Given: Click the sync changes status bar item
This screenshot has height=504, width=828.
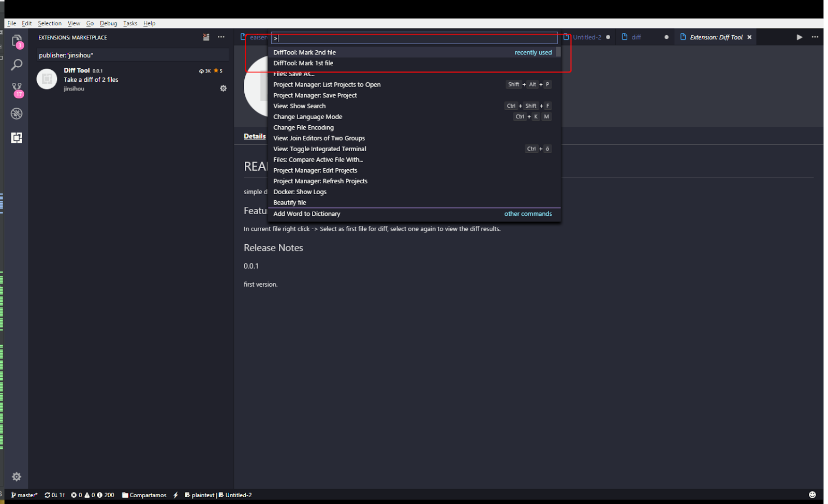Looking at the screenshot, I should coord(55,495).
